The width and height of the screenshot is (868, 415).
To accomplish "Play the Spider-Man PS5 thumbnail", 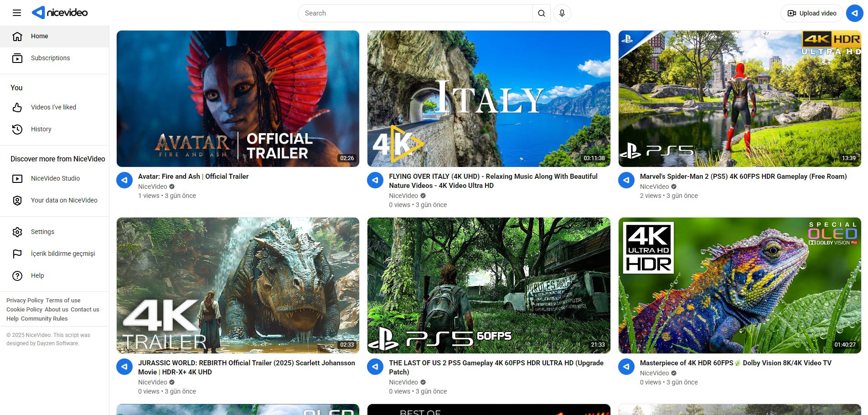I will point(740,99).
